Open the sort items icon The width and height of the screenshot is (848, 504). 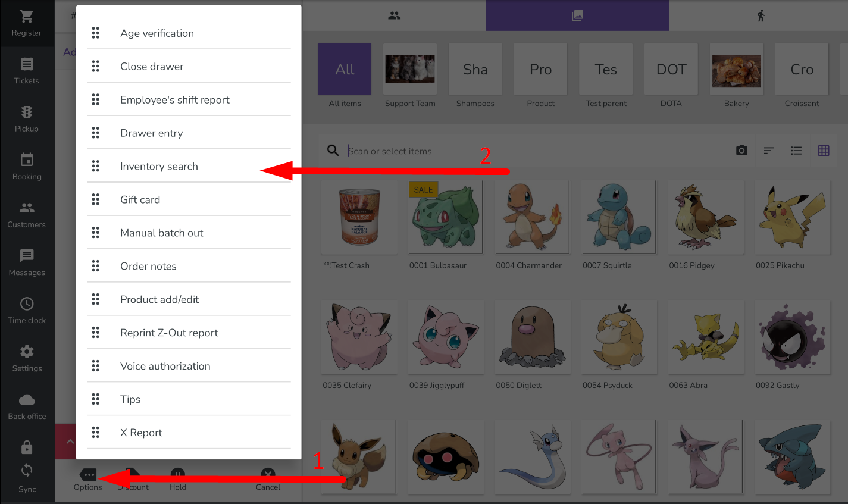click(769, 151)
